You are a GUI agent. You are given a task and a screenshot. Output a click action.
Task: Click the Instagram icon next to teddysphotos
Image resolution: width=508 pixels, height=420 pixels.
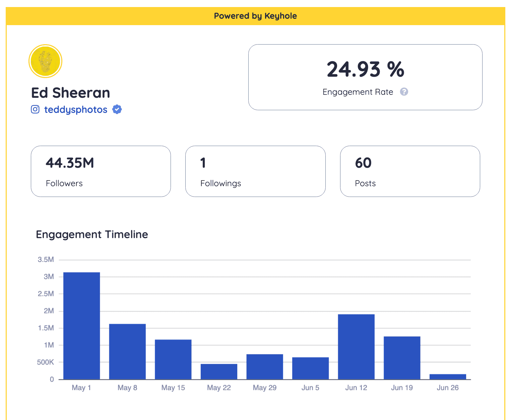[x=35, y=109]
